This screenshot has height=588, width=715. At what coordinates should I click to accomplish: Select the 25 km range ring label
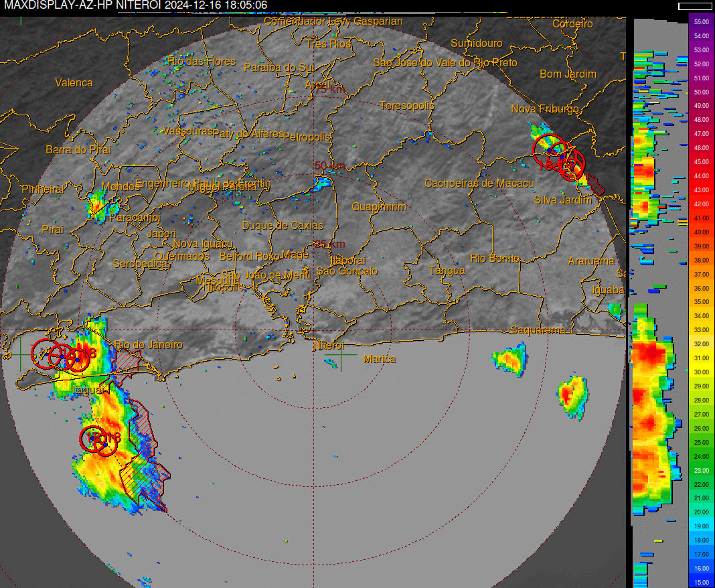click(x=329, y=244)
